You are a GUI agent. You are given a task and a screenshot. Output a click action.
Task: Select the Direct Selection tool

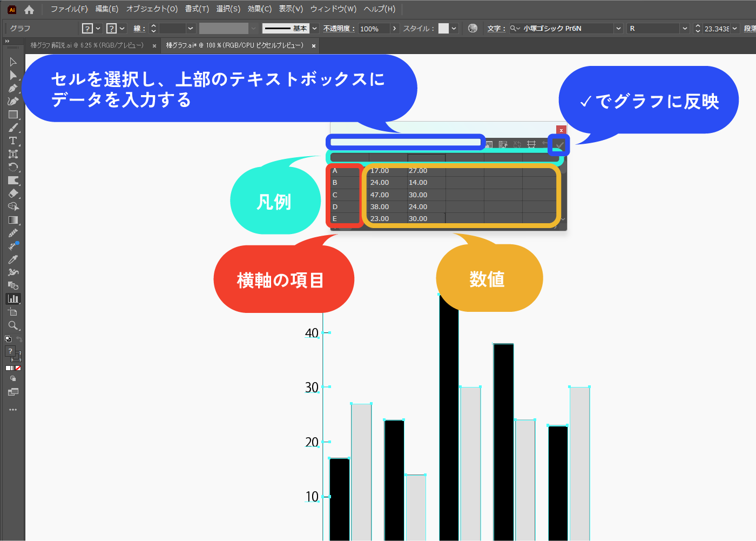click(13, 75)
